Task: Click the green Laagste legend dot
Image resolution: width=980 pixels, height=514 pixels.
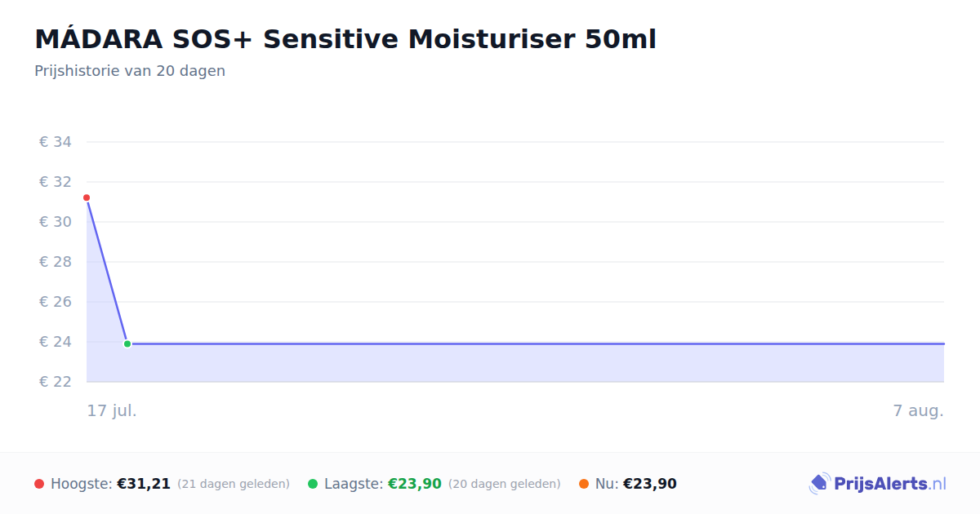Action: [313, 484]
